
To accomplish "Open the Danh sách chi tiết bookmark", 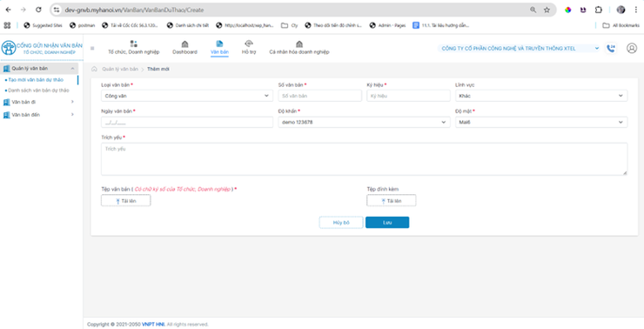I will tap(188, 25).
